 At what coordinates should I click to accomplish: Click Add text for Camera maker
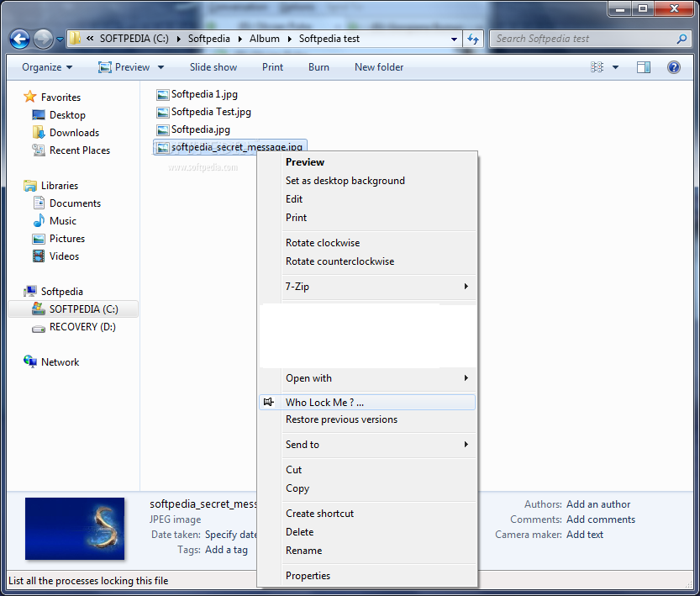coord(584,535)
